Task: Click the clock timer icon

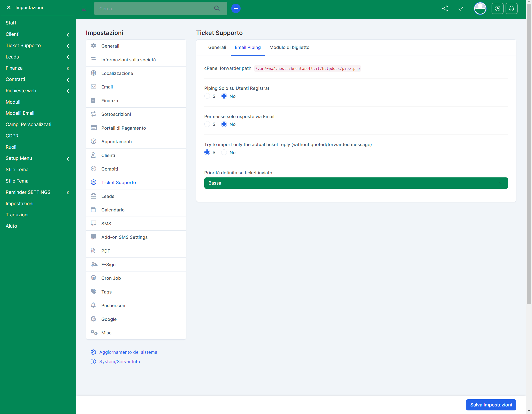Action: [x=497, y=8]
